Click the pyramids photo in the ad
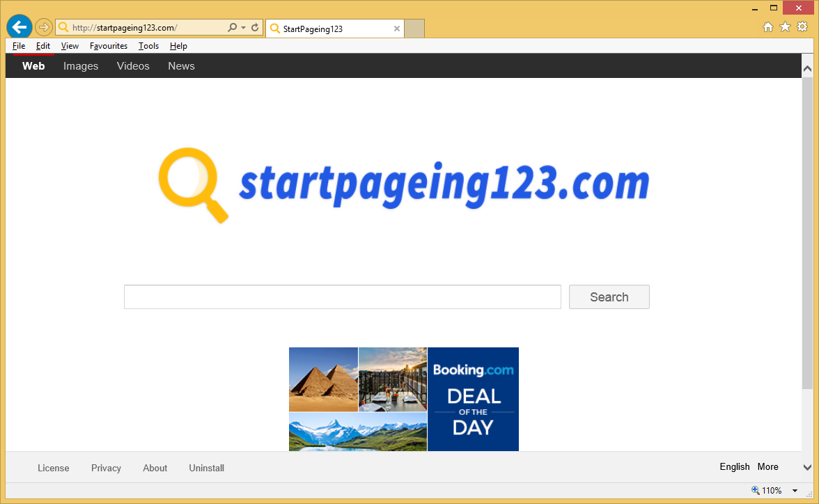 tap(323, 379)
